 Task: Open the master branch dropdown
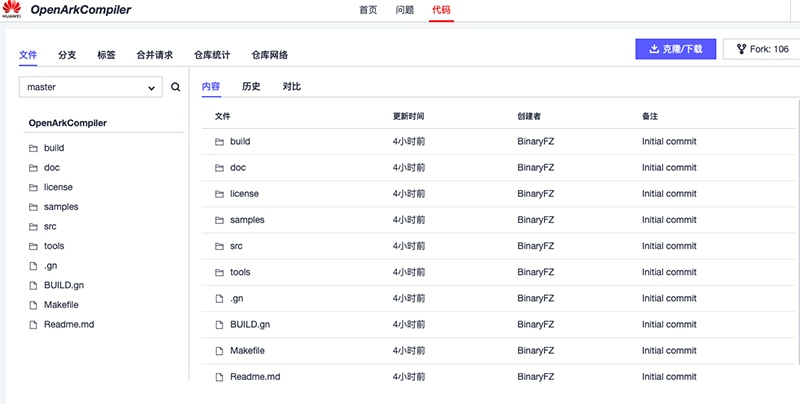pyautogui.click(x=91, y=87)
